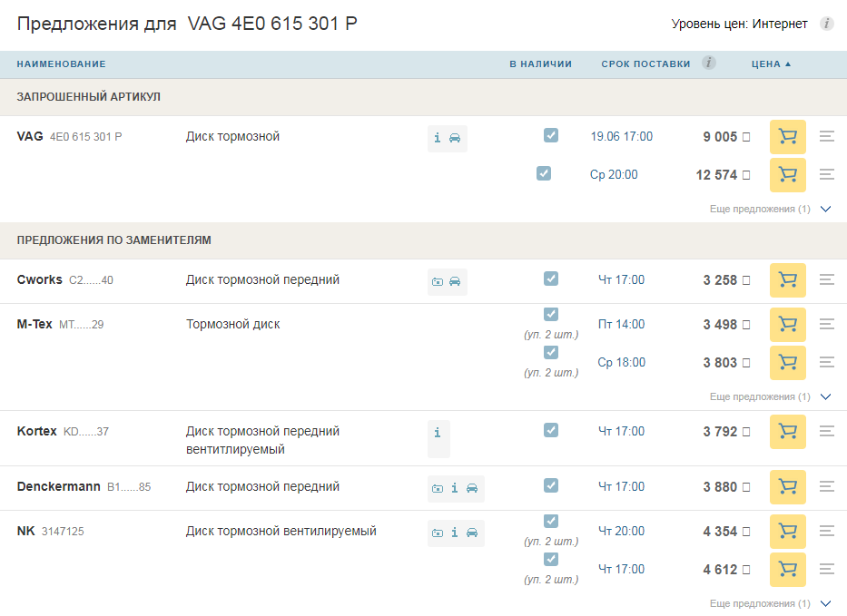
Task: Add M-Tex offer at 3 498 to cart
Action: pos(788,325)
